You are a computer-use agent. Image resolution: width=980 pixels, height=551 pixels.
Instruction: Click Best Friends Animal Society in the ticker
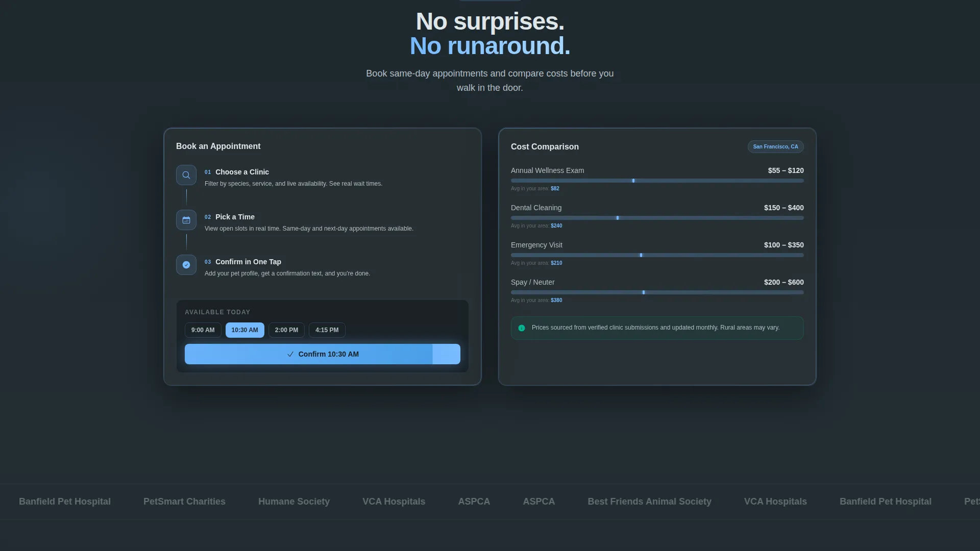click(x=649, y=502)
